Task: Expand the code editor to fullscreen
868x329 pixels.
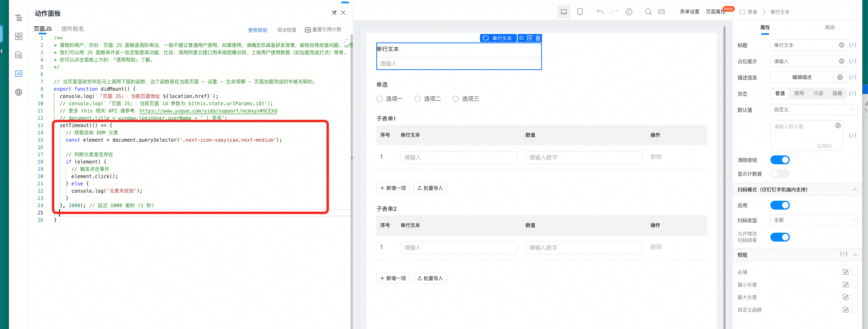Action: coord(345,40)
